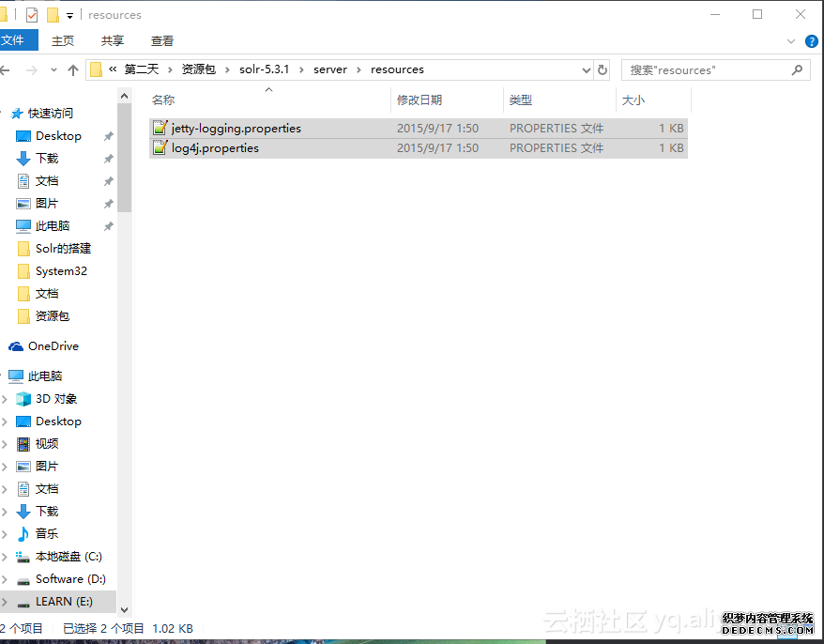Click the refresh icon beside address bar
This screenshot has width=824, height=644.
[x=603, y=70]
